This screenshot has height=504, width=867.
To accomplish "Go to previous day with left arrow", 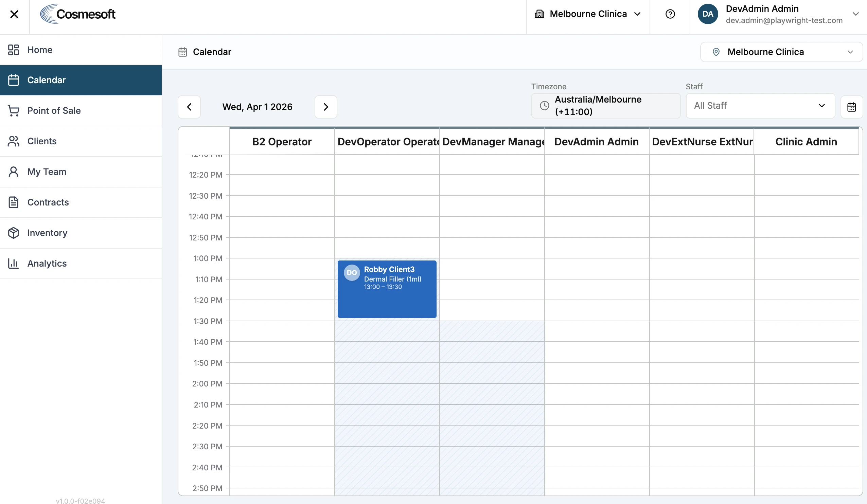I will pos(189,107).
